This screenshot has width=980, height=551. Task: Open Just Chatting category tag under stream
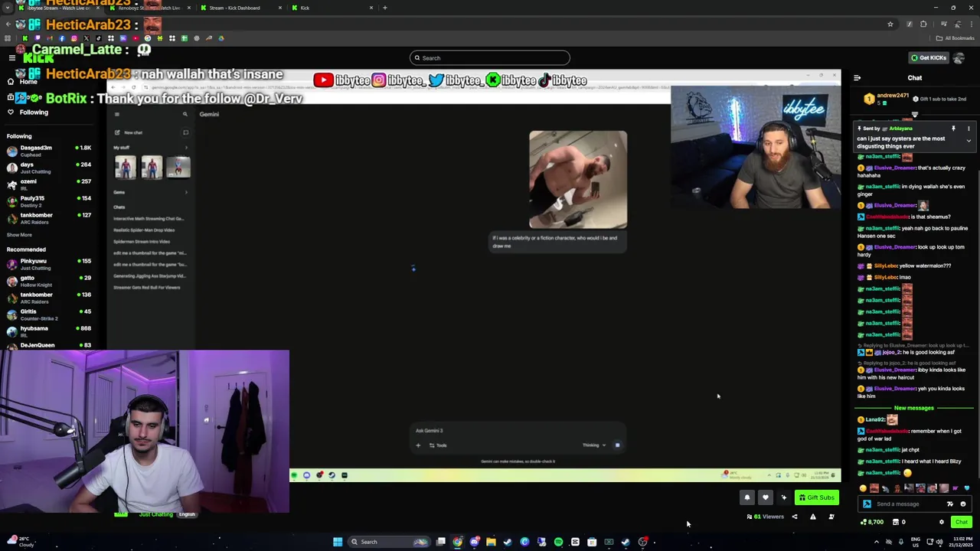point(156,515)
